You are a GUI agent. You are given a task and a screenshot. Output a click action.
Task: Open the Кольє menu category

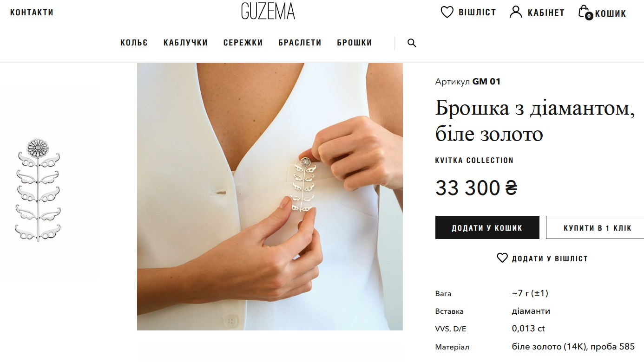134,43
